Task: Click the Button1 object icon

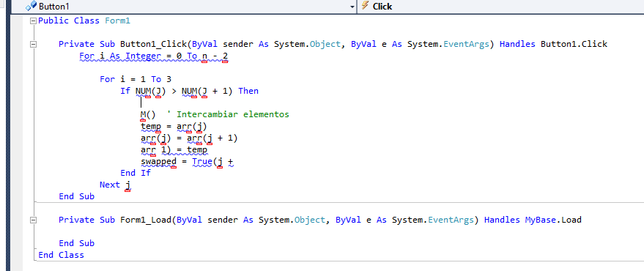Action: [x=31, y=6]
